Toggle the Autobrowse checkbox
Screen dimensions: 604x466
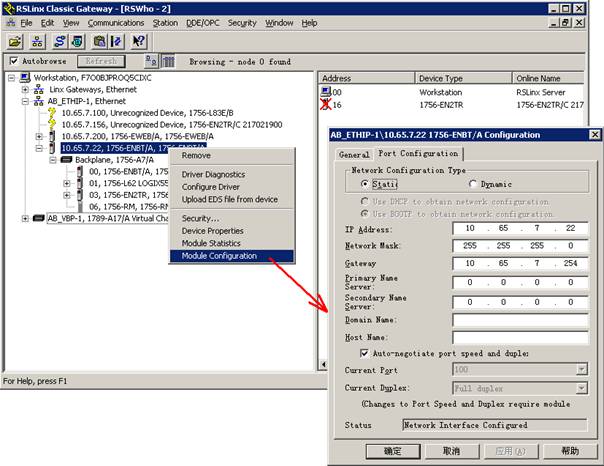pyautogui.click(x=14, y=61)
